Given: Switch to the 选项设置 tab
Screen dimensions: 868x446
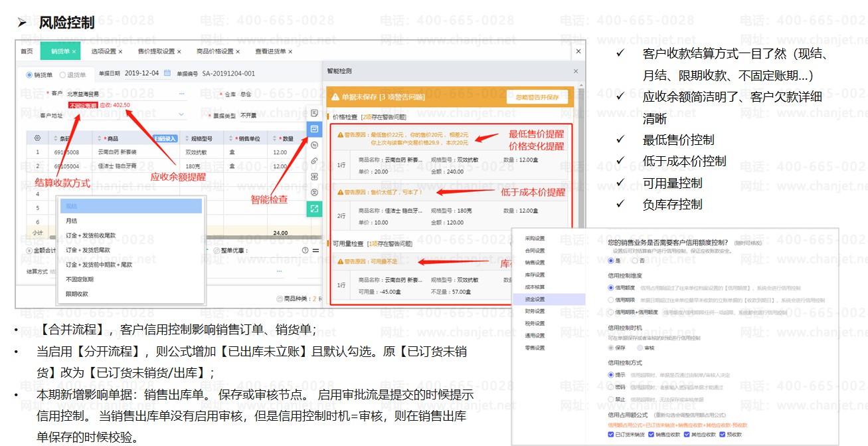Looking at the screenshot, I should 104,51.
